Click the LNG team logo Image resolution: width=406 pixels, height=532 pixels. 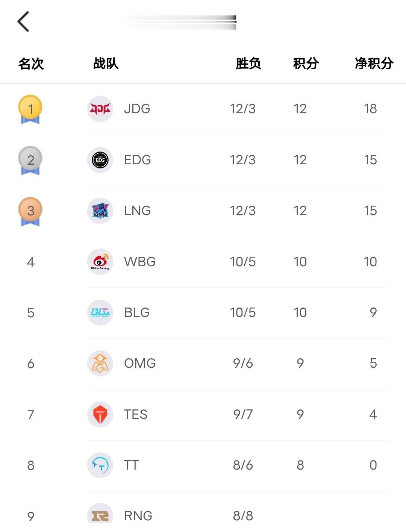pyautogui.click(x=100, y=211)
